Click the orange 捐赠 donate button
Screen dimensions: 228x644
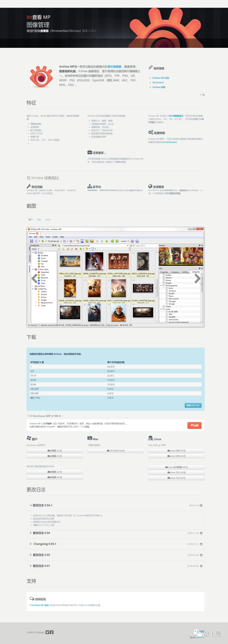point(194,425)
